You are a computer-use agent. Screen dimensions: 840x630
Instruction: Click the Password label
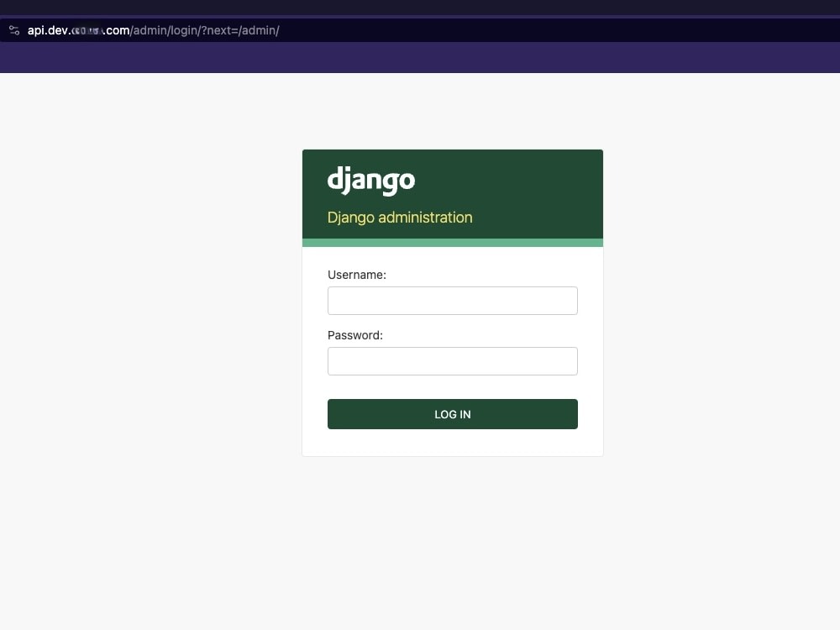[354, 335]
